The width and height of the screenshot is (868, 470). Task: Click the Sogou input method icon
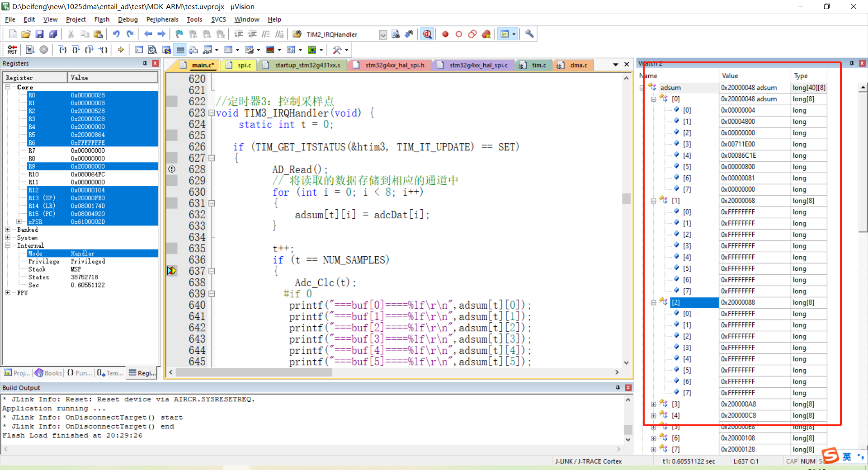coord(830,456)
